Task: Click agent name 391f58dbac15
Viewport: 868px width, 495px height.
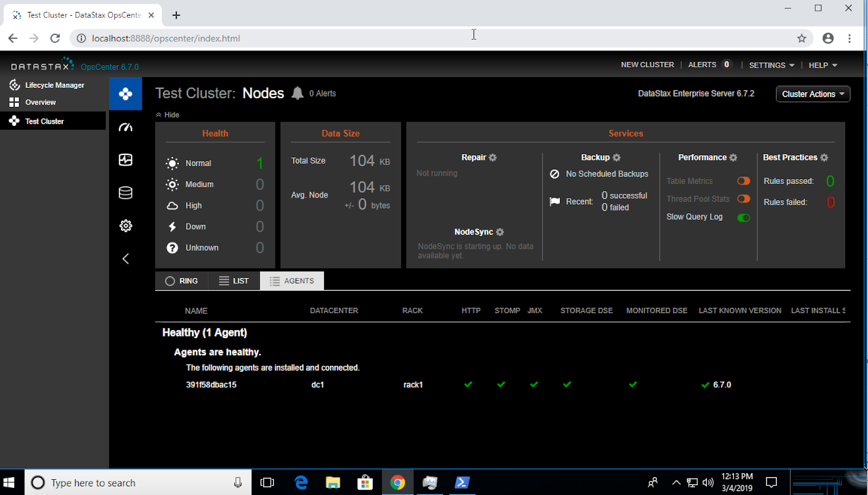Action: 211,385
